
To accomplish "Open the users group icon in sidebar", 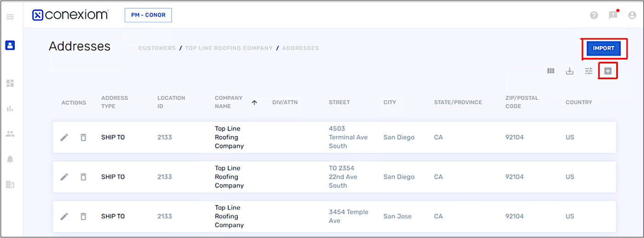I will (x=10, y=134).
